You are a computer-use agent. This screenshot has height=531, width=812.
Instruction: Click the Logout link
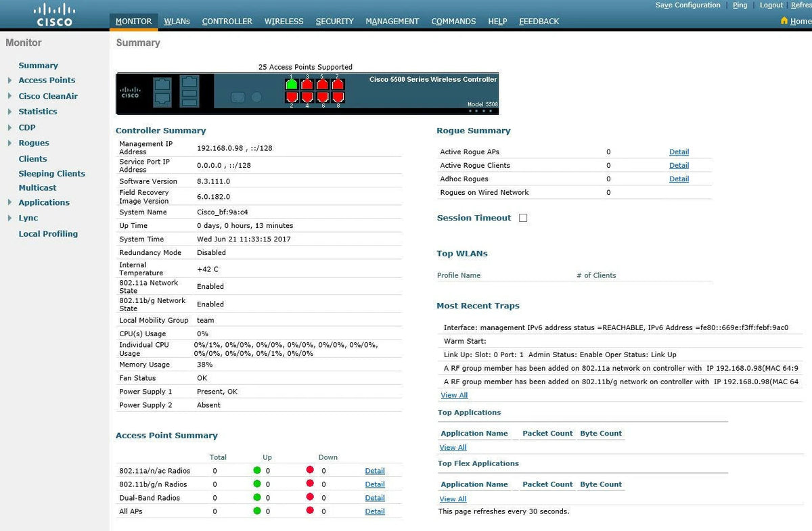[771, 5]
